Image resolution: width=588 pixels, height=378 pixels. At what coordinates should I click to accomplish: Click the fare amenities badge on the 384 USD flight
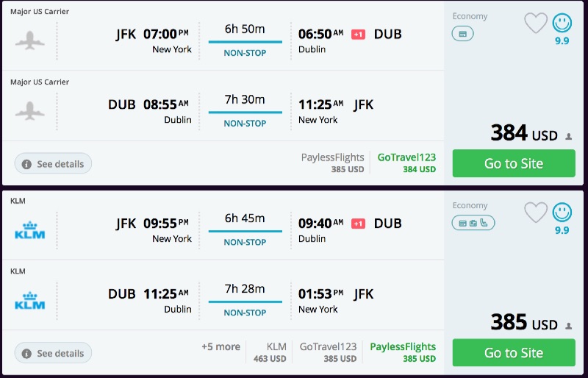[463, 34]
